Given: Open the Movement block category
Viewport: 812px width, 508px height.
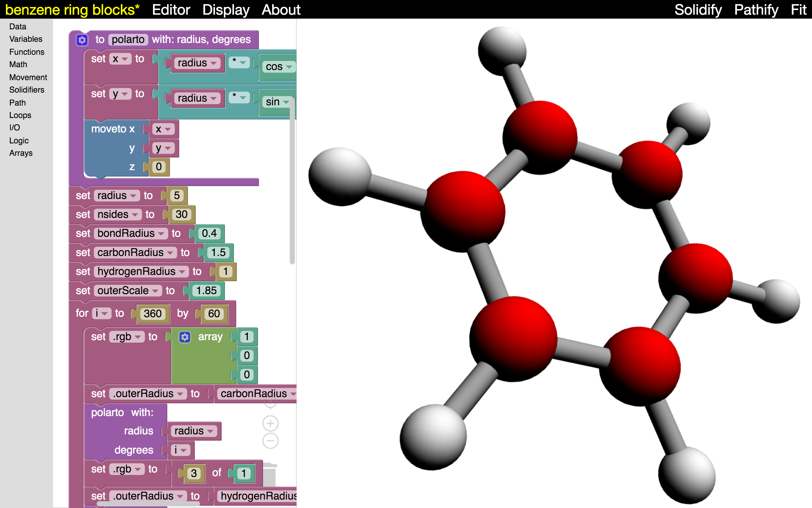Looking at the screenshot, I should (28, 77).
